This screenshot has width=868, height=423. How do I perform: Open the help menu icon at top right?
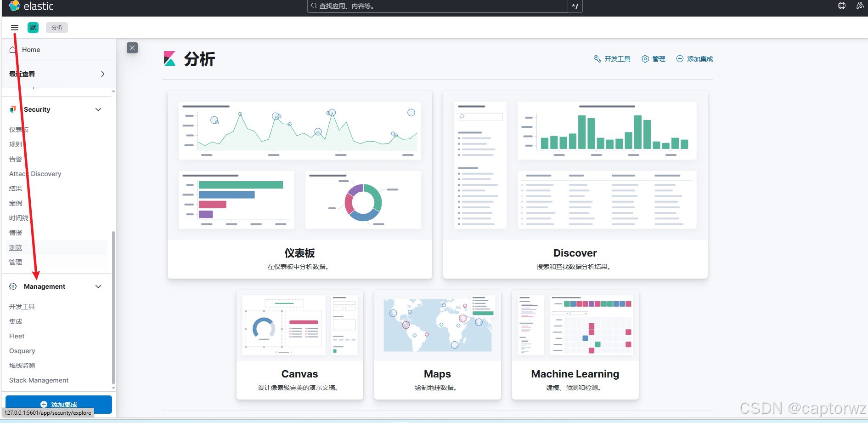842,6
